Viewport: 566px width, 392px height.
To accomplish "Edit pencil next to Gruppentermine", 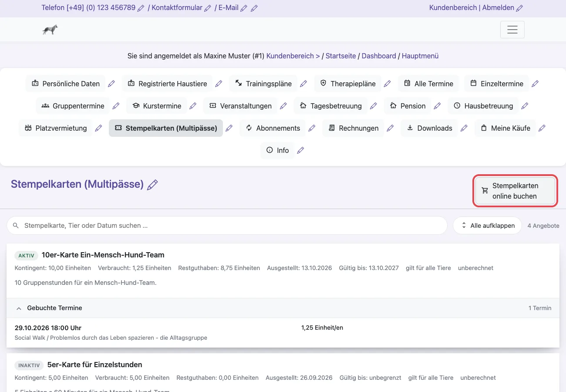I will [116, 106].
